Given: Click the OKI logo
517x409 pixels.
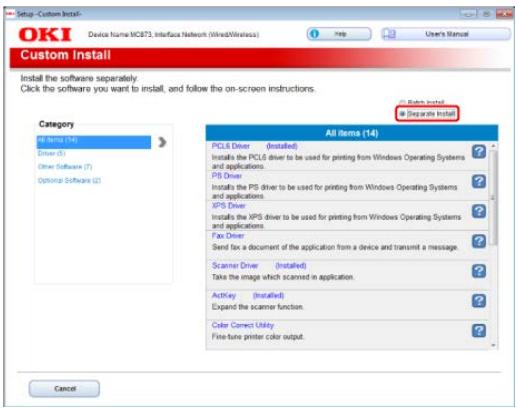Looking at the screenshot, I should 45,34.
